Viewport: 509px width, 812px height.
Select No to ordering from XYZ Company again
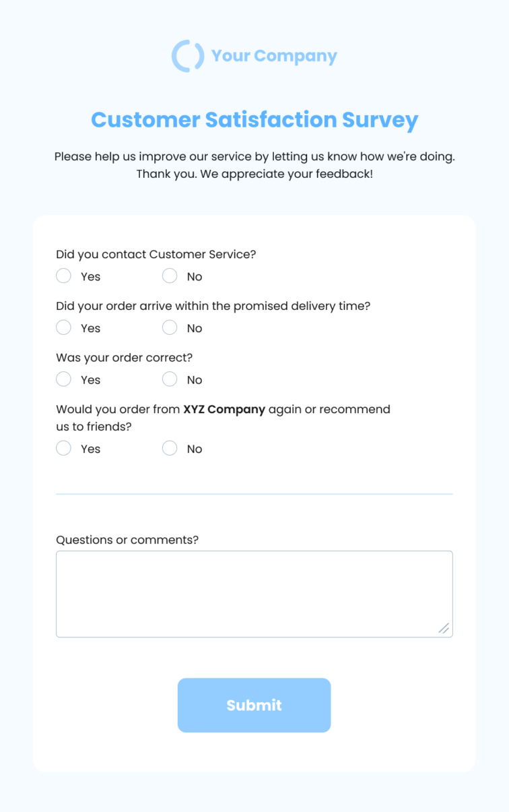pos(170,448)
